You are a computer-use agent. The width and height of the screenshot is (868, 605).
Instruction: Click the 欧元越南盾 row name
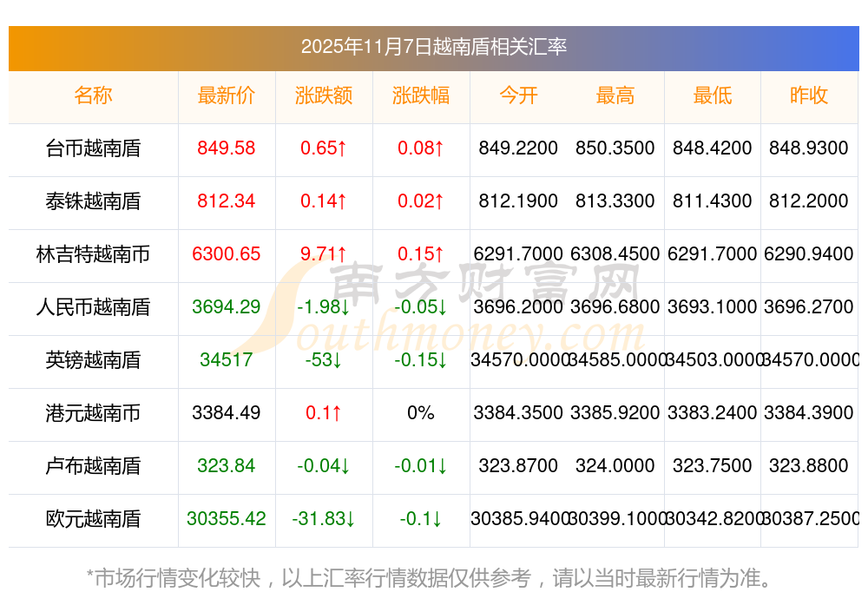pos(93,519)
